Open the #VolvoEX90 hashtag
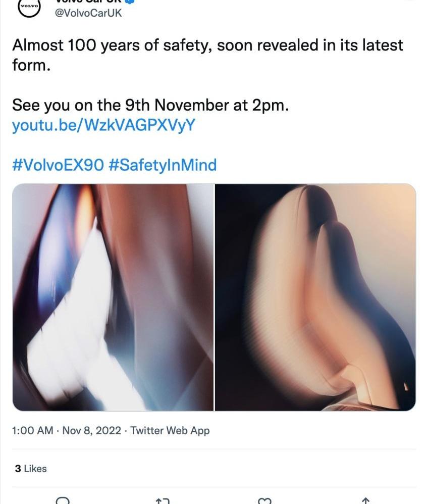This screenshot has height=504, width=427. point(58,165)
